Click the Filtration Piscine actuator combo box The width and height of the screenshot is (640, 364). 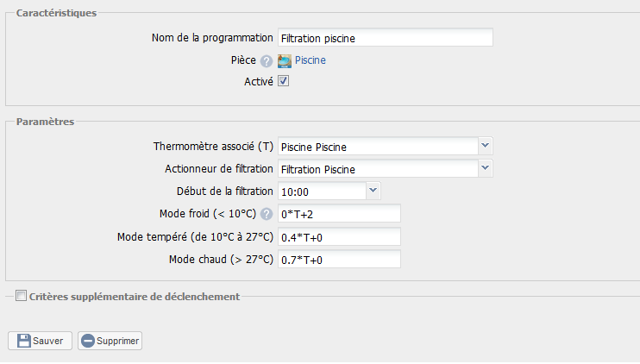click(x=378, y=168)
